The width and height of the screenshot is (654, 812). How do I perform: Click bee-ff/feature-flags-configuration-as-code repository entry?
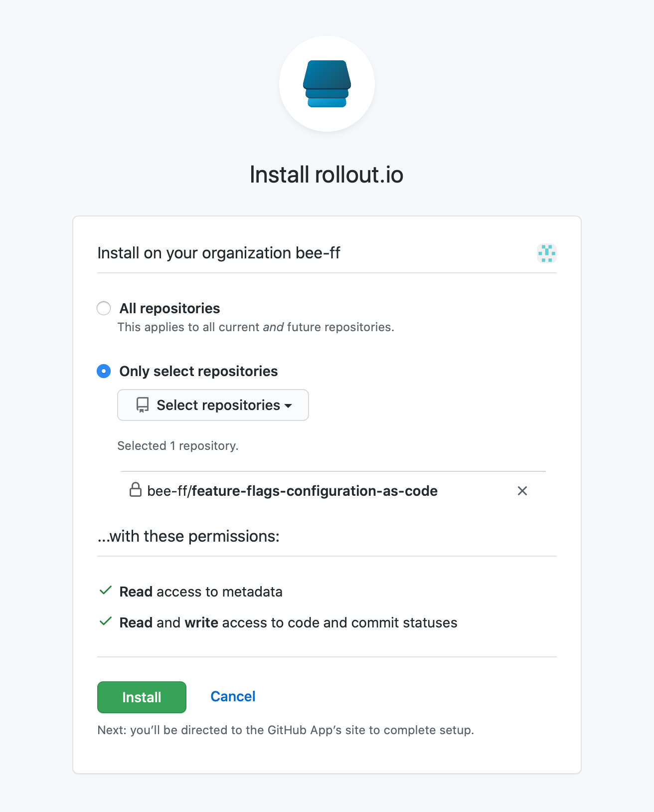coord(292,491)
